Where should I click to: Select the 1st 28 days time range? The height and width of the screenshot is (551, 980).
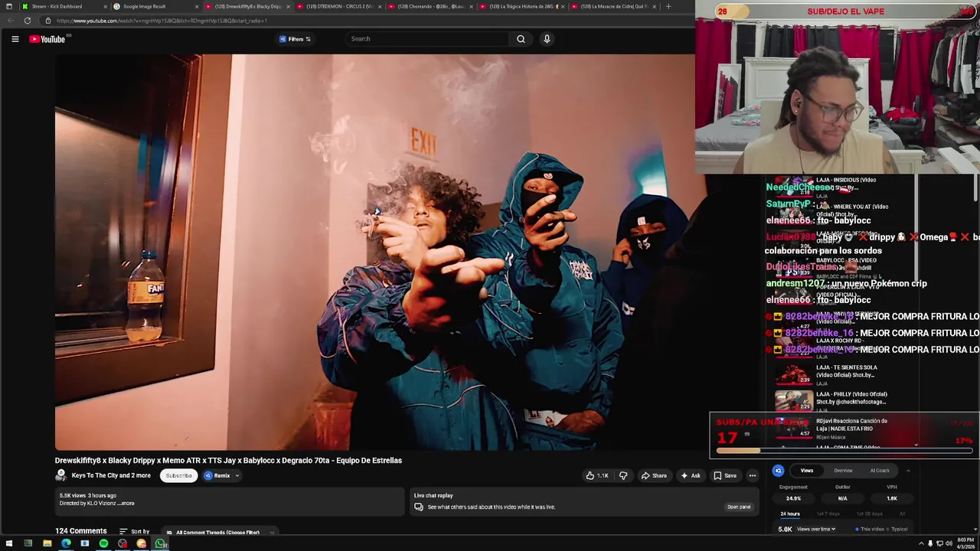869,514
